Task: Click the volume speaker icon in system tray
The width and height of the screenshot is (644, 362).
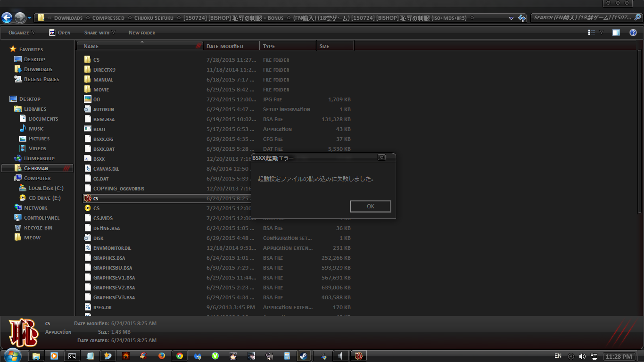Action: click(x=582, y=356)
